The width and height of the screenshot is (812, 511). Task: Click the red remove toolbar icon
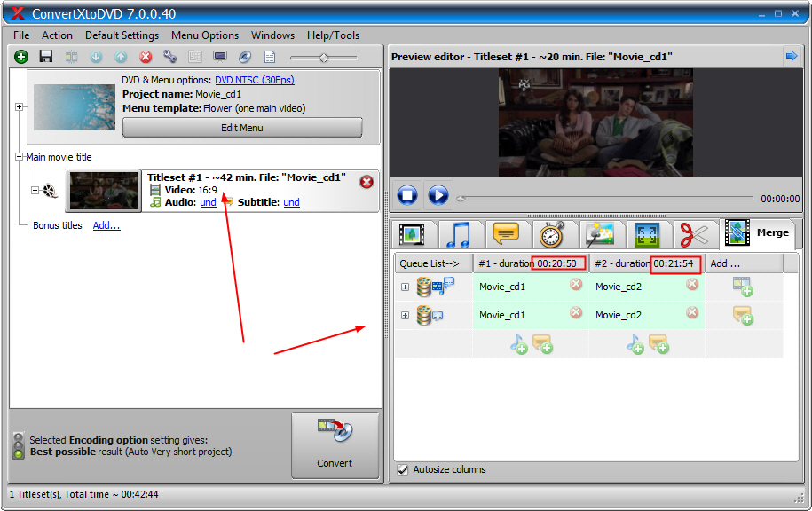pyautogui.click(x=146, y=57)
